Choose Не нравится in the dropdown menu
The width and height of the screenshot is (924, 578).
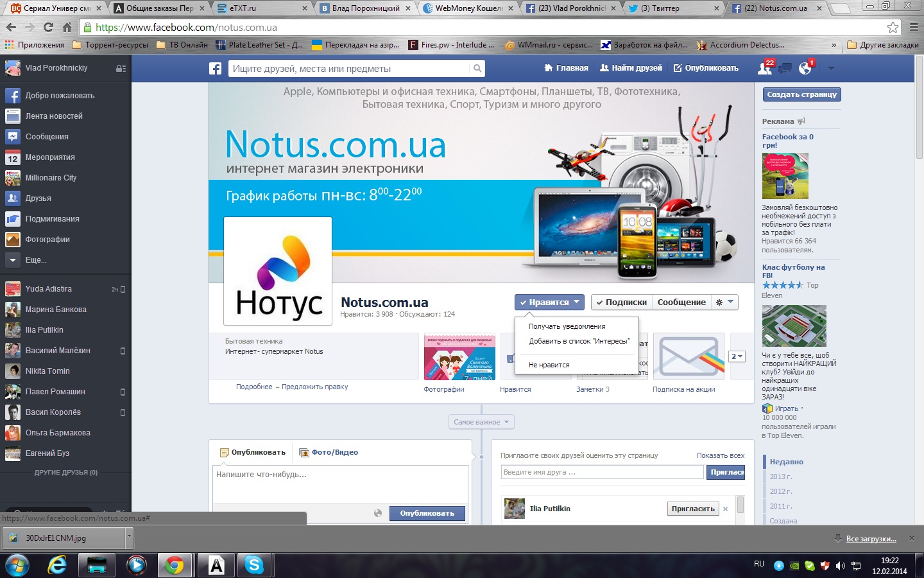[x=549, y=365]
